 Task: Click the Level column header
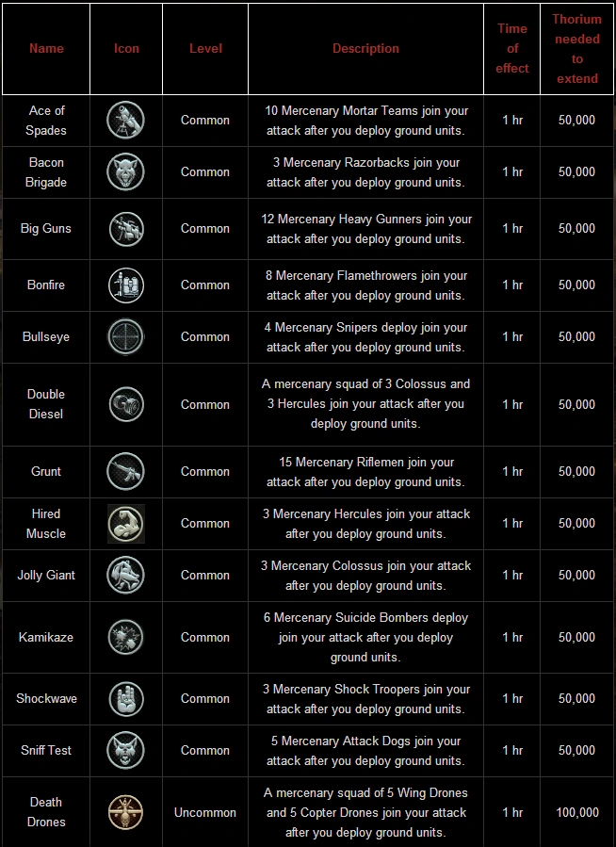click(205, 48)
